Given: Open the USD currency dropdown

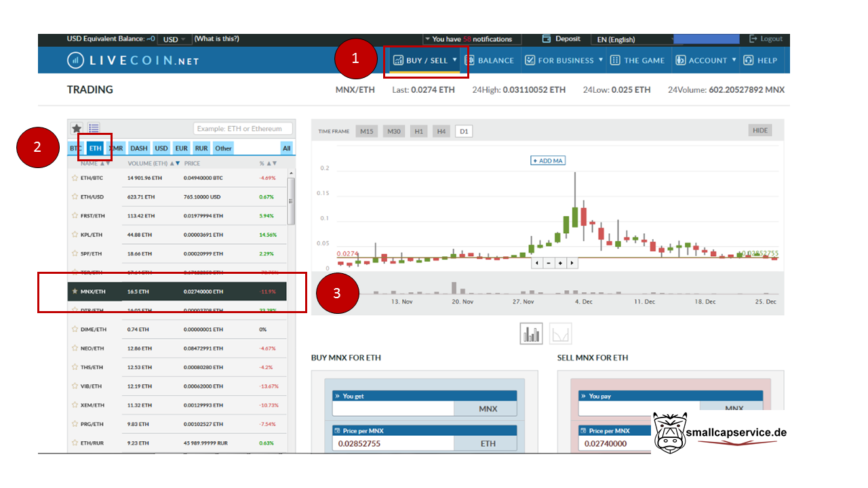Looking at the screenshot, I should click(174, 39).
